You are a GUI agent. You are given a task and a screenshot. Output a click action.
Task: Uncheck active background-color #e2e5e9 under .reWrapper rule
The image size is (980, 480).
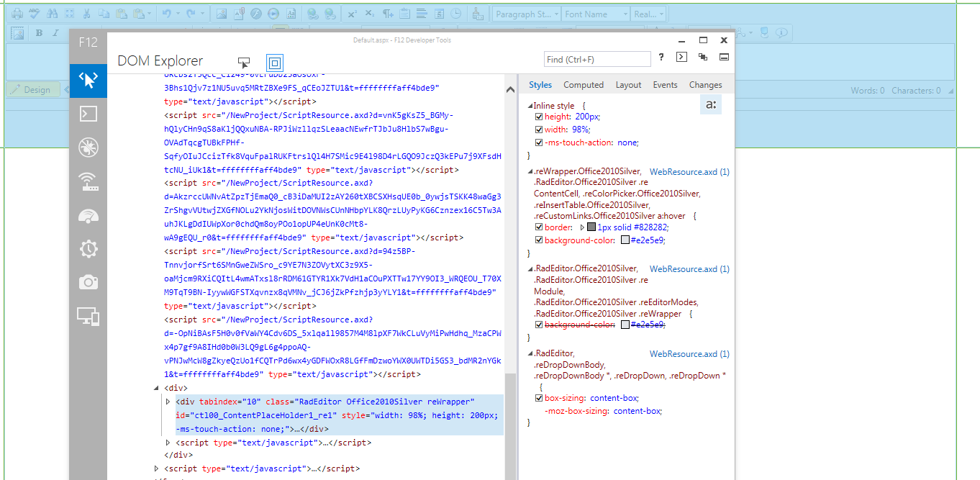tap(539, 240)
